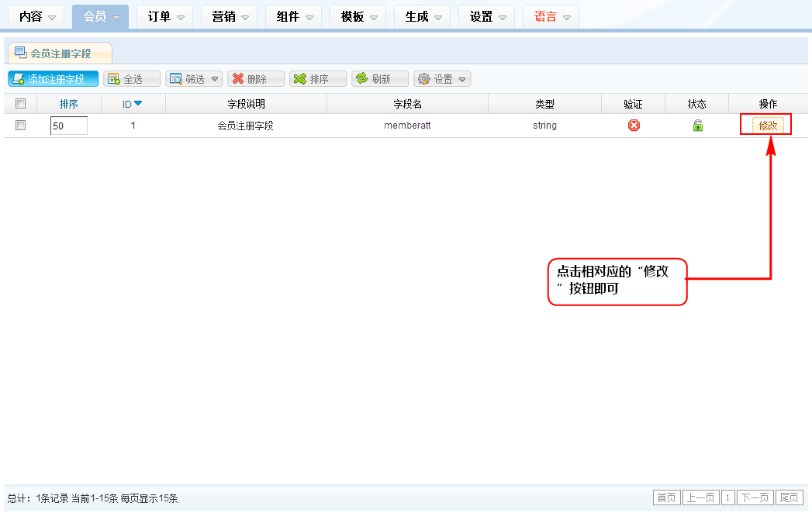Open the 筛选 filter dropdown
812x513 pixels.
(x=195, y=79)
